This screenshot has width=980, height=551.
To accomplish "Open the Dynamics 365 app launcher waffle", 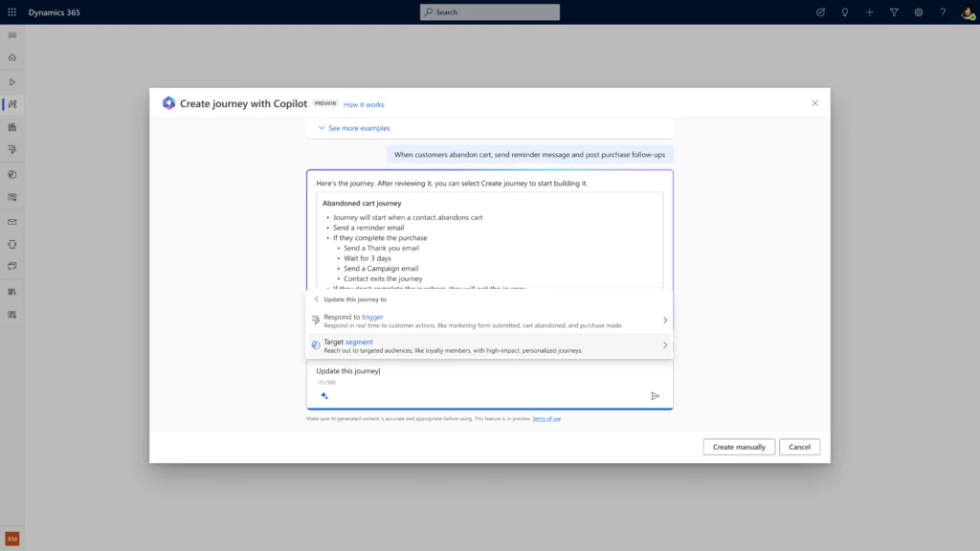I will coord(11,11).
